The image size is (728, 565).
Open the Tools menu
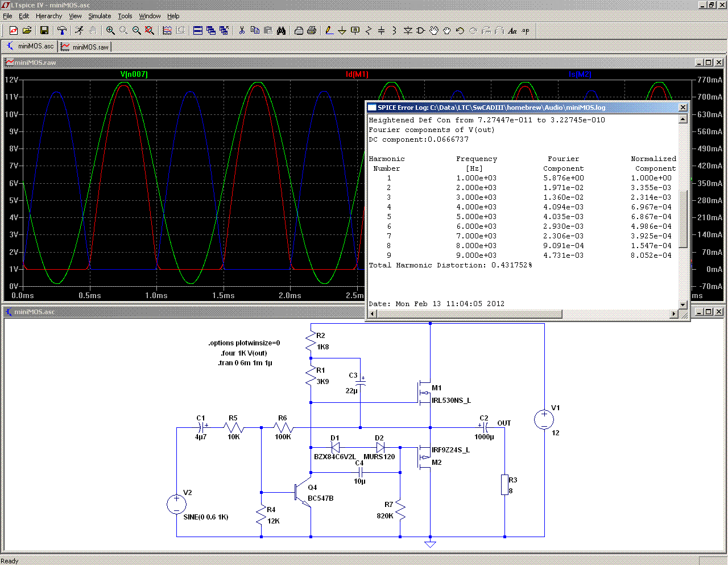(125, 16)
